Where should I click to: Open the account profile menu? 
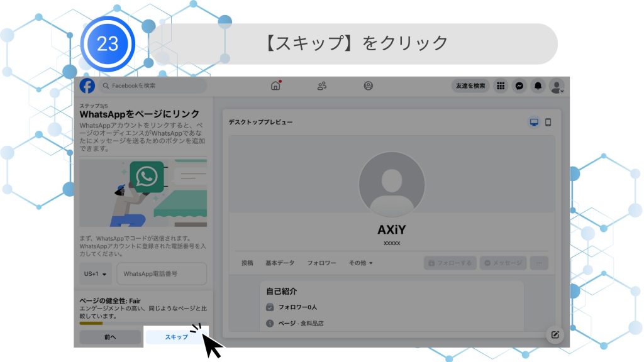coord(557,86)
